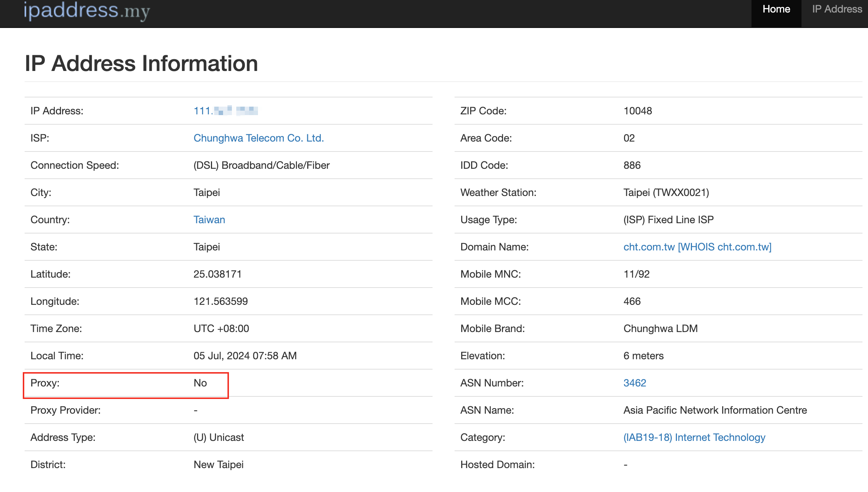
Task: Click the Asia Pacific Network Information Centre text
Action: pyautogui.click(x=715, y=410)
